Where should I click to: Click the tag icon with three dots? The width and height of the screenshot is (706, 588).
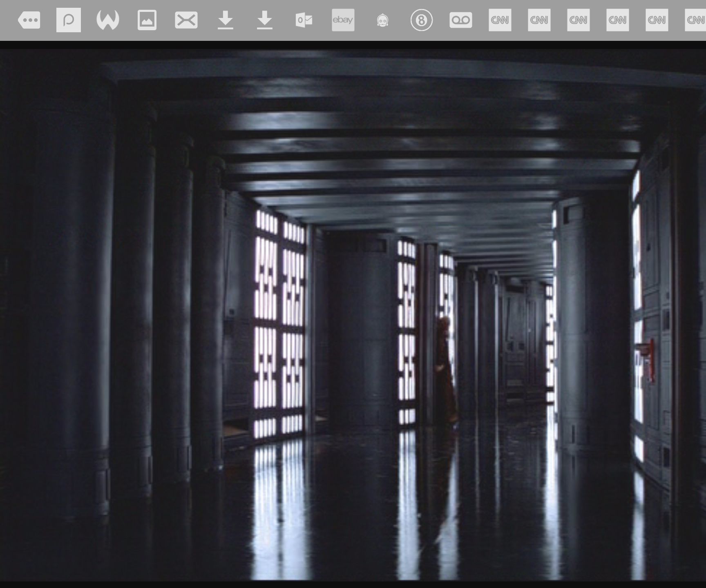click(29, 20)
